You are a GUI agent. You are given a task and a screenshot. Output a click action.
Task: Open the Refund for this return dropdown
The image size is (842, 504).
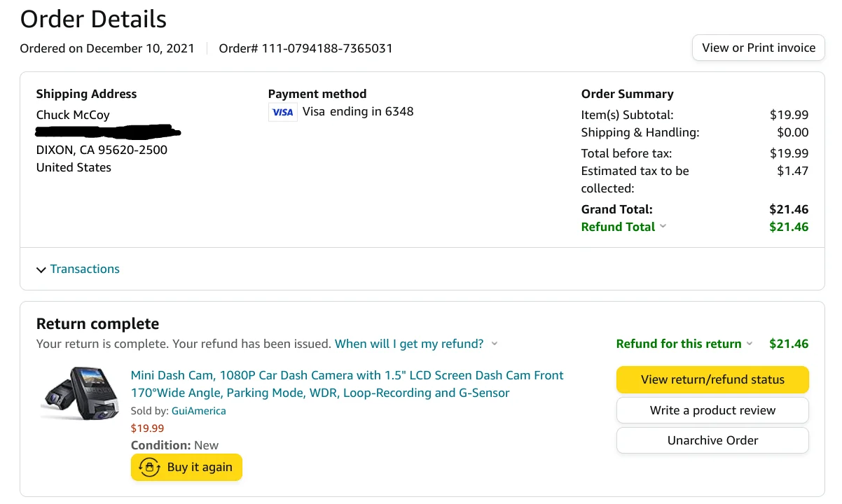[750, 344]
